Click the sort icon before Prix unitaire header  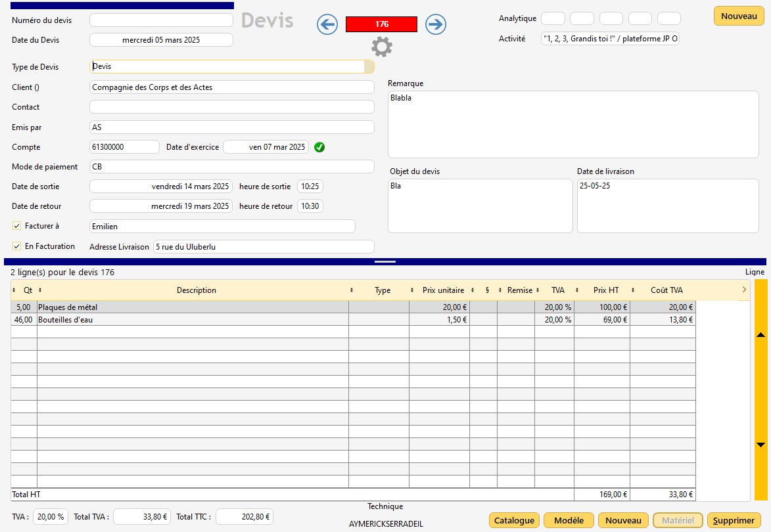pyautogui.click(x=412, y=290)
